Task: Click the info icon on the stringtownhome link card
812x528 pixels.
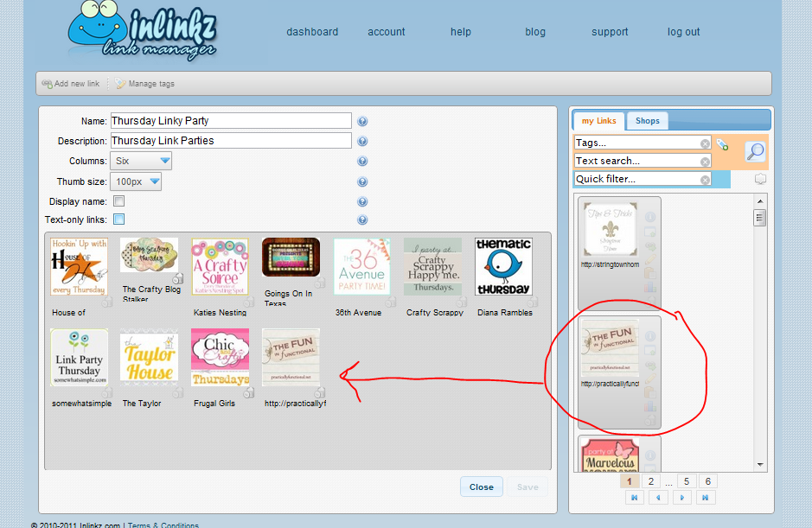Action: [650, 217]
